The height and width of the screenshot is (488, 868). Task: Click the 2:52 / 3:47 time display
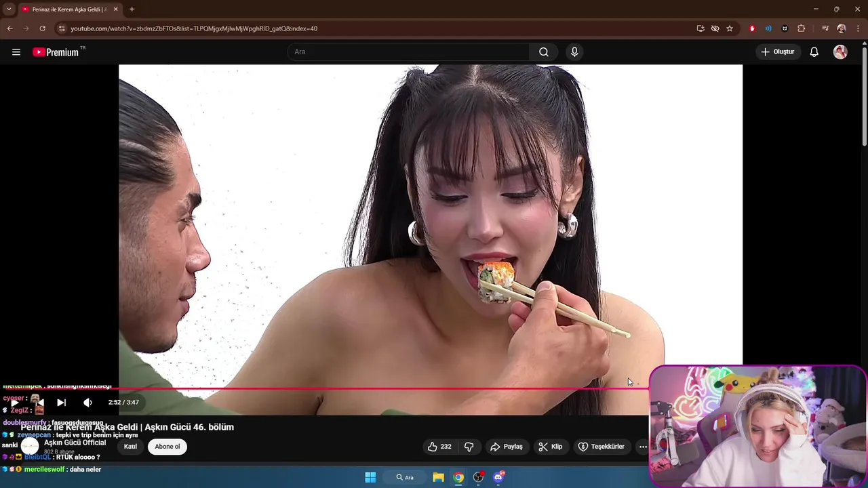123,403
